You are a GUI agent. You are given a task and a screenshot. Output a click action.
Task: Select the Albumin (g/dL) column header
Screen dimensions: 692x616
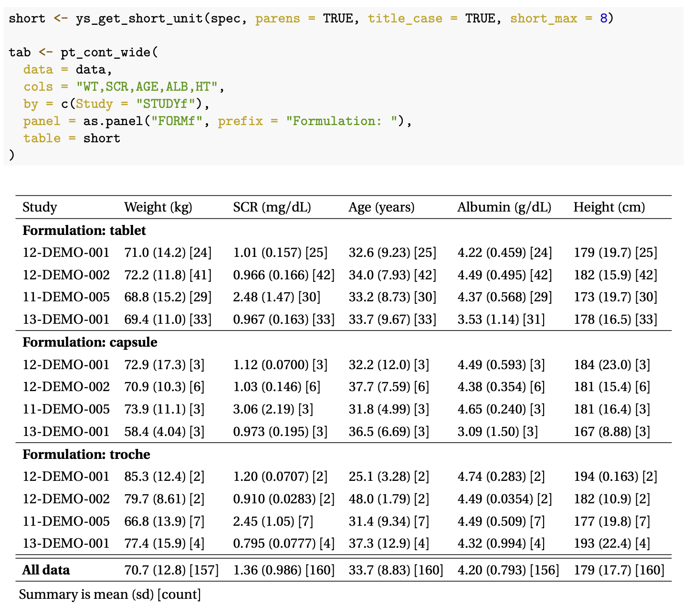pyautogui.click(x=504, y=207)
